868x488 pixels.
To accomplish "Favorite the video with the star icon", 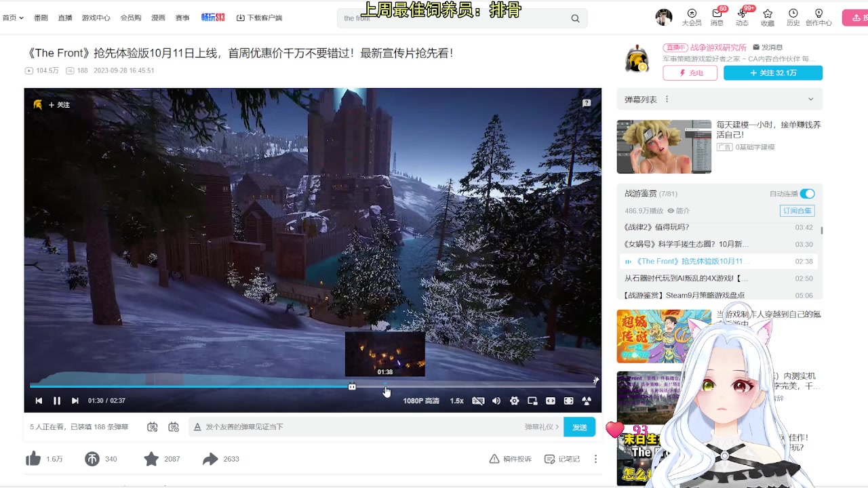I will (x=151, y=459).
